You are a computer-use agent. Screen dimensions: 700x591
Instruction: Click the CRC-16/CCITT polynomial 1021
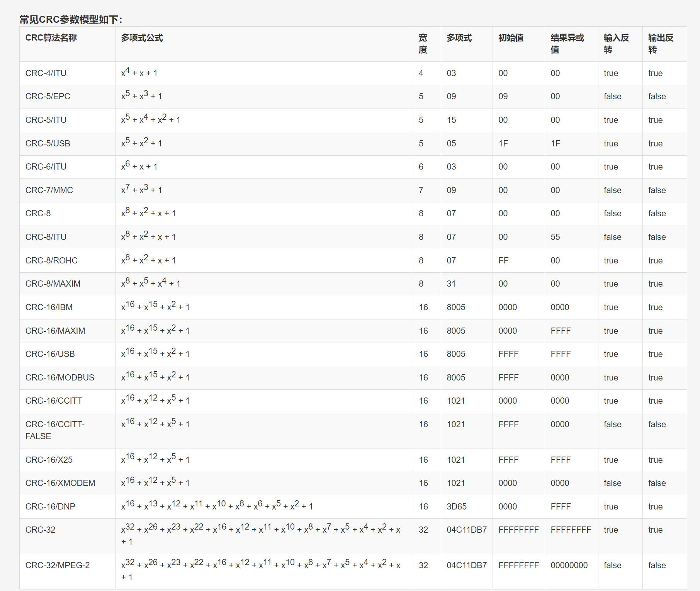[456, 401]
